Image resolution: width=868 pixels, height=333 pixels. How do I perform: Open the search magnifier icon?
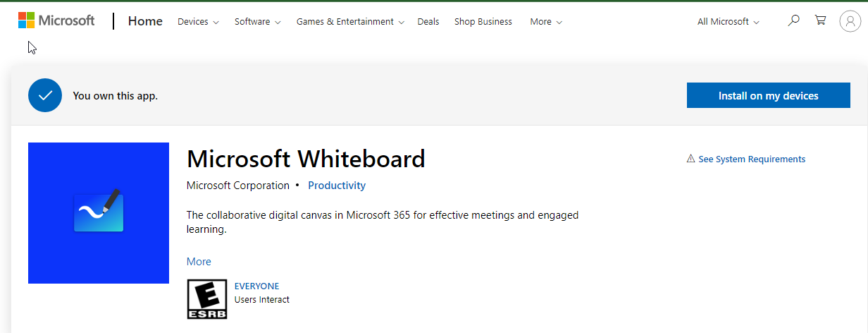coord(793,20)
